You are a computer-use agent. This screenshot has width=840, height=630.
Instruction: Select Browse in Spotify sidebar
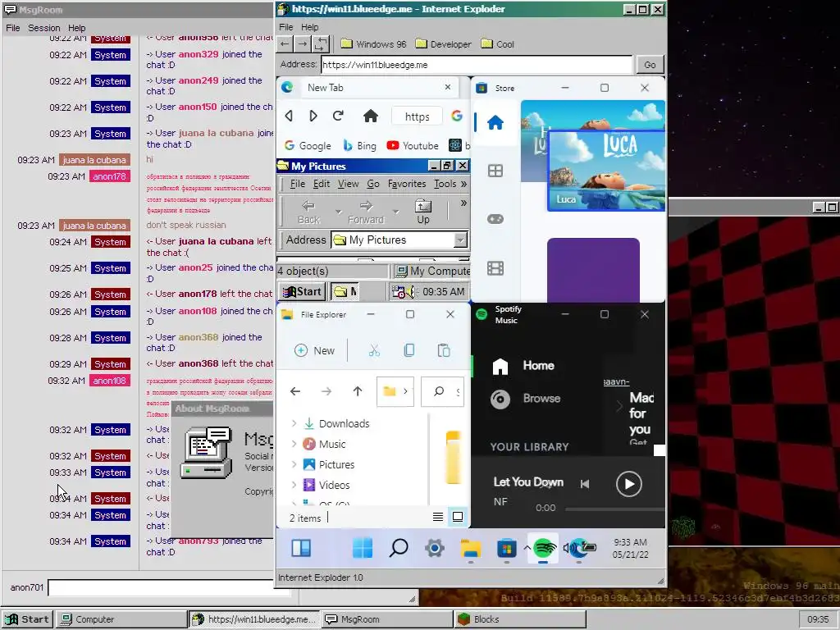(x=526, y=399)
